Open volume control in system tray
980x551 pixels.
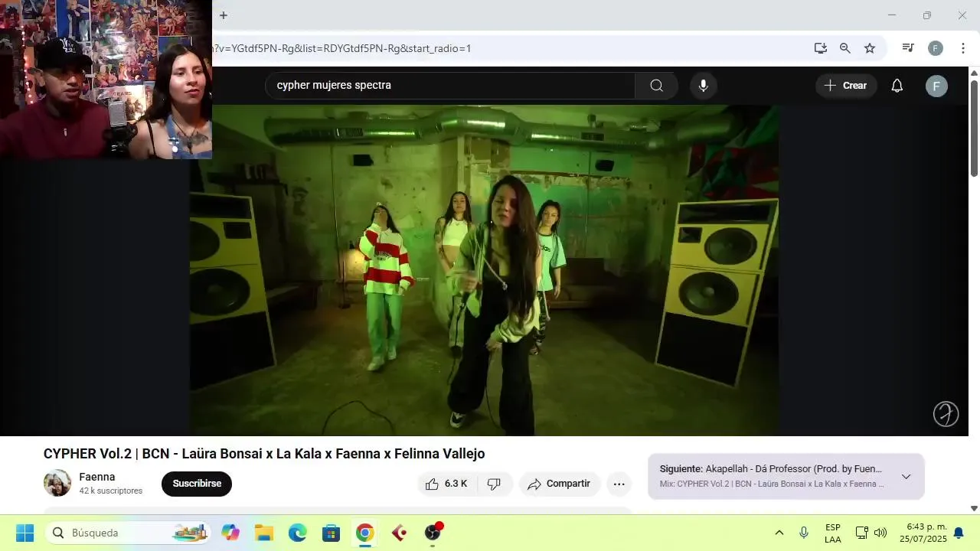click(x=880, y=533)
